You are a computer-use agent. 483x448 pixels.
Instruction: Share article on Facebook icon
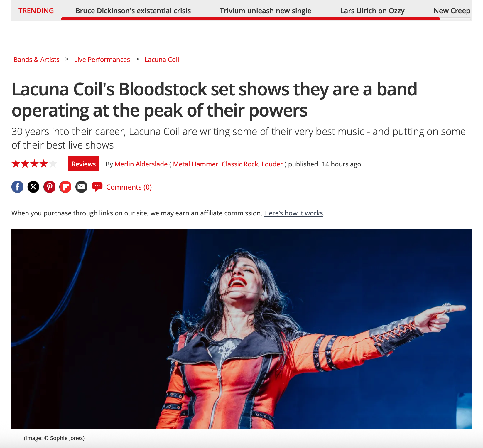(x=18, y=187)
